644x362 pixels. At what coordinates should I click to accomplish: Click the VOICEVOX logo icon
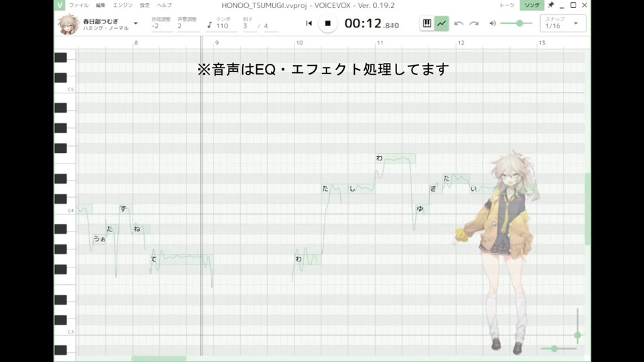pos(60,5)
